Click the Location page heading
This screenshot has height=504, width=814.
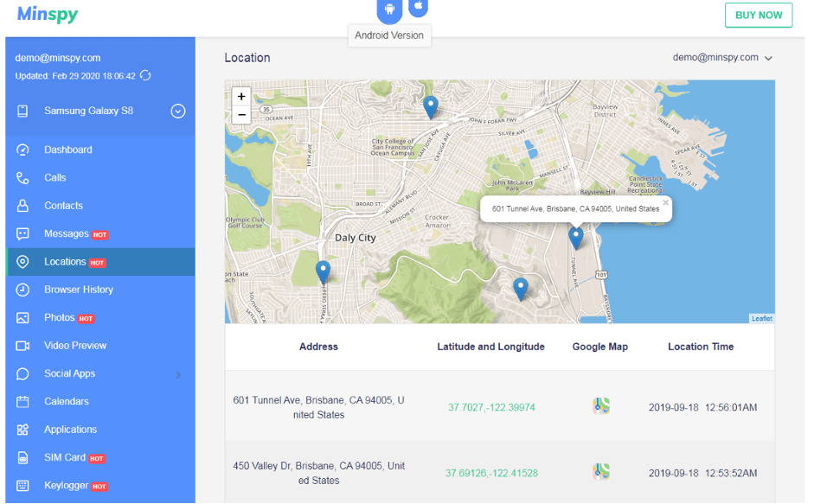247,58
